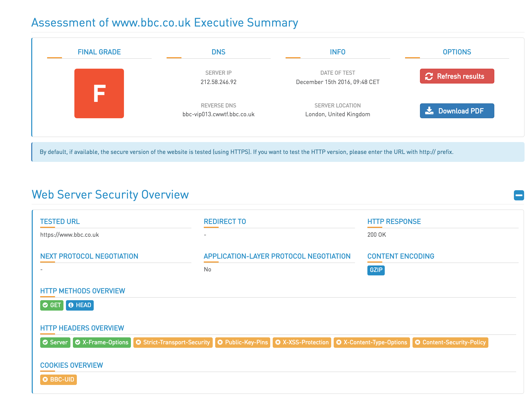Click the info icon on HEAD badge
This screenshot has width=532, height=409.
(71, 305)
